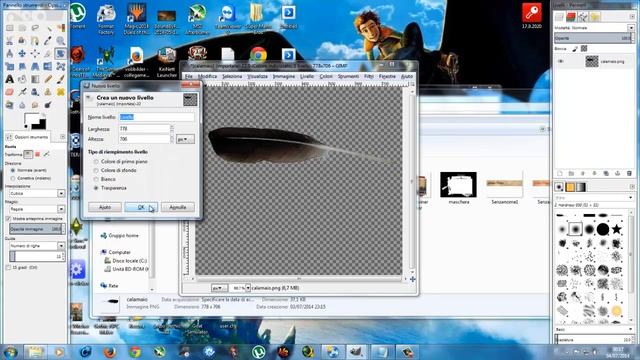This screenshot has height=360, width=640.
Task: Select the Free Select lasso tool
Action: (x=35, y=28)
